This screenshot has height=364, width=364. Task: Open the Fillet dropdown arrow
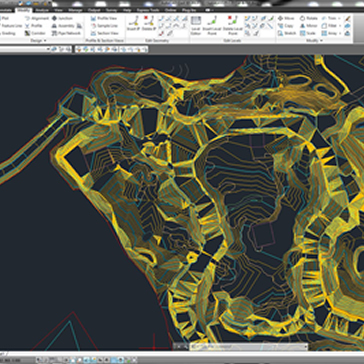[339, 26]
